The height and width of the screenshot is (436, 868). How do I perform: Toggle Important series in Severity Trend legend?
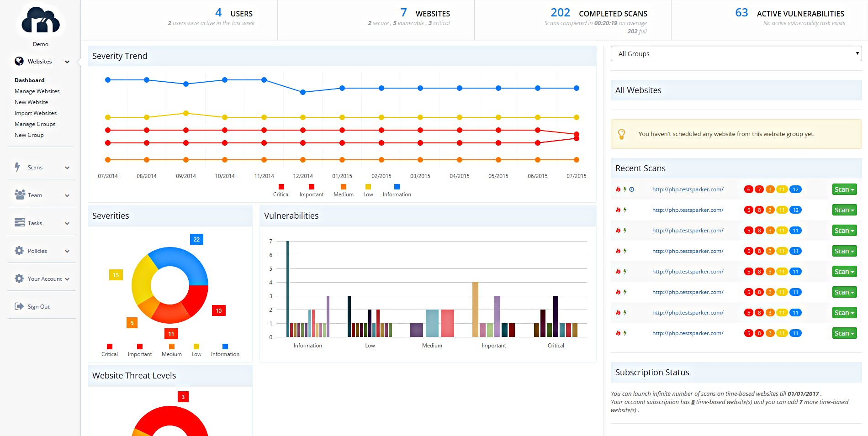312,190
